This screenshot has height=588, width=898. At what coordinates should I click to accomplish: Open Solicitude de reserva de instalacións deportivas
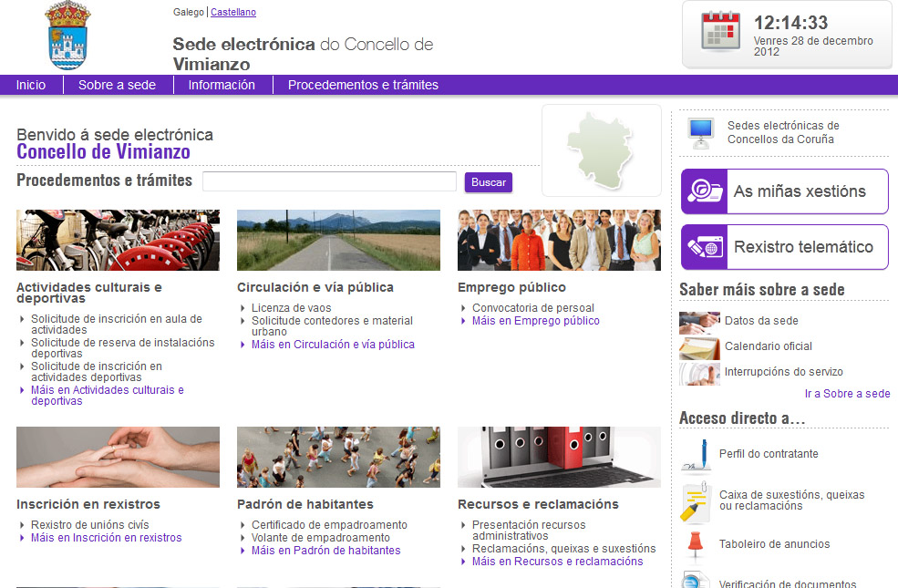click(122, 348)
